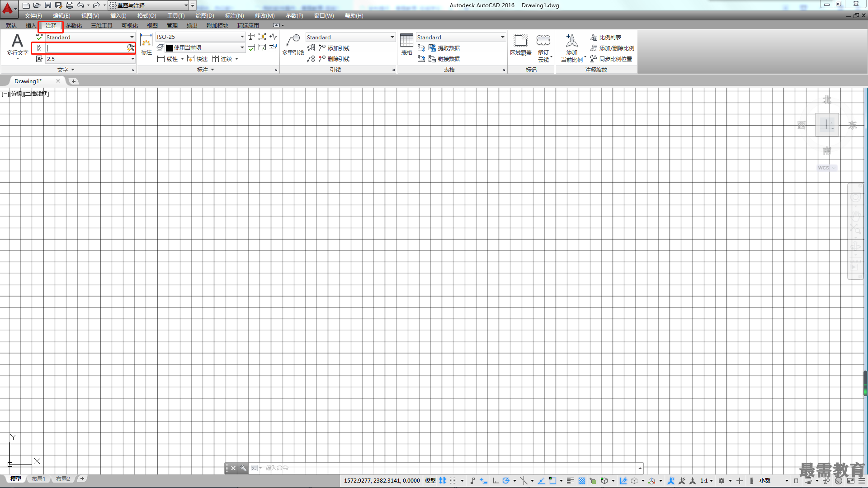Open the 格式(O) menu
Screen dimensions: 868x488
coord(146,16)
